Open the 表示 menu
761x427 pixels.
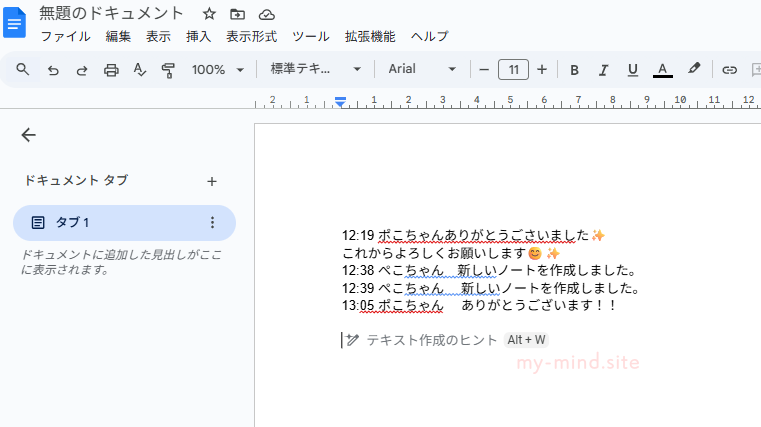pyautogui.click(x=158, y=36)
